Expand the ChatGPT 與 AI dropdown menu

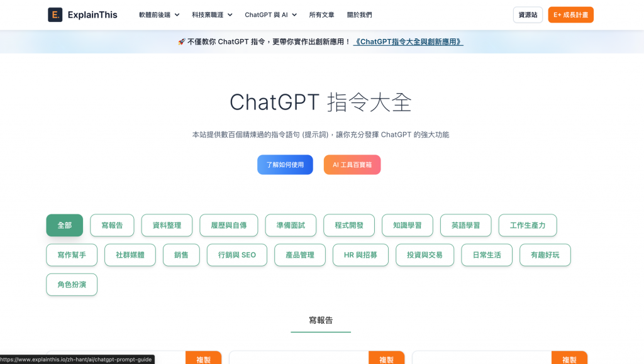pyautogui.click(x=270, y=14)
